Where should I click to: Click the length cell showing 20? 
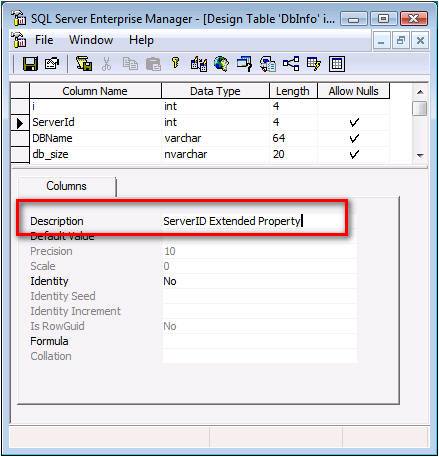point(293,154)
